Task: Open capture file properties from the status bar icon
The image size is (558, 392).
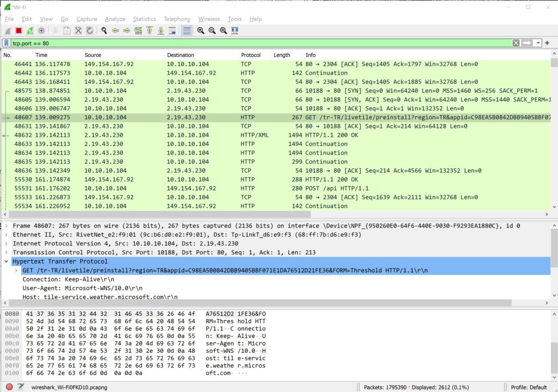Action: pyautogui.click(x=21, y=387)
